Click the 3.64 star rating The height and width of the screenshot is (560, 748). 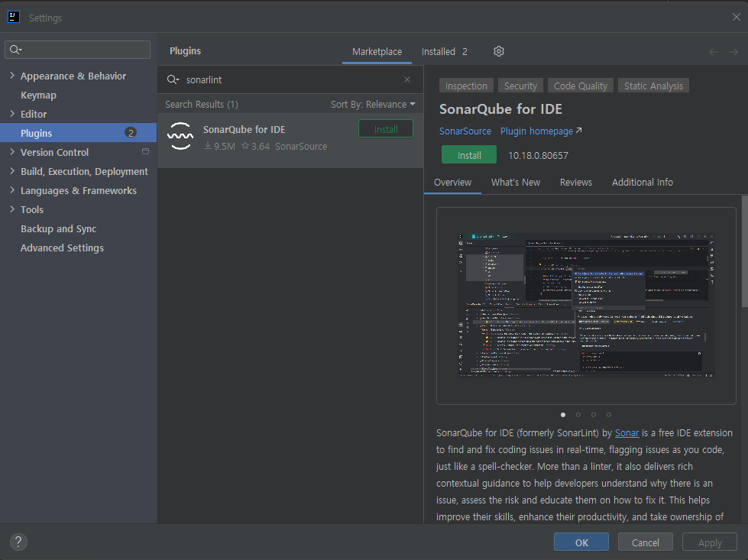pos(255,147)
